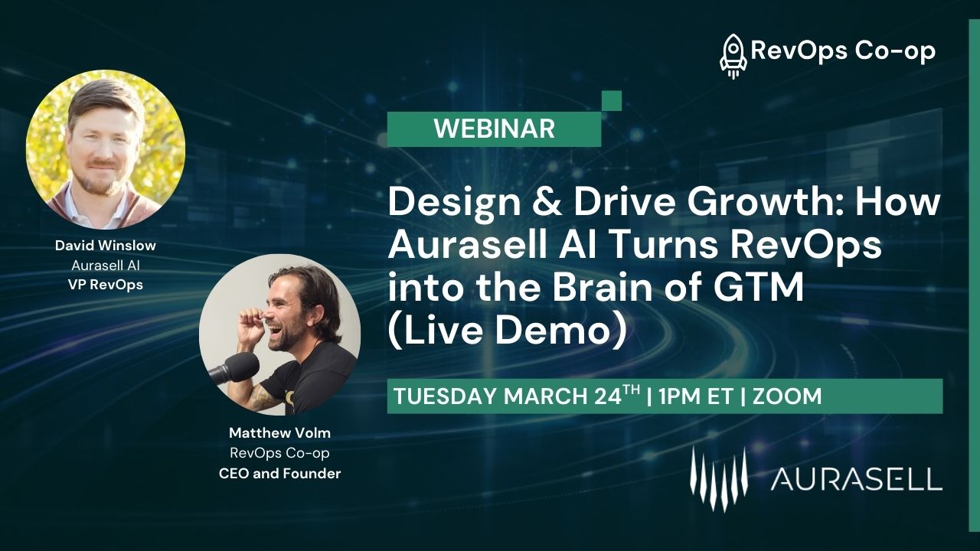This screenshot has width=980, height=551.
Task: Click the small green square accent
Action: [x=610, y=99]
